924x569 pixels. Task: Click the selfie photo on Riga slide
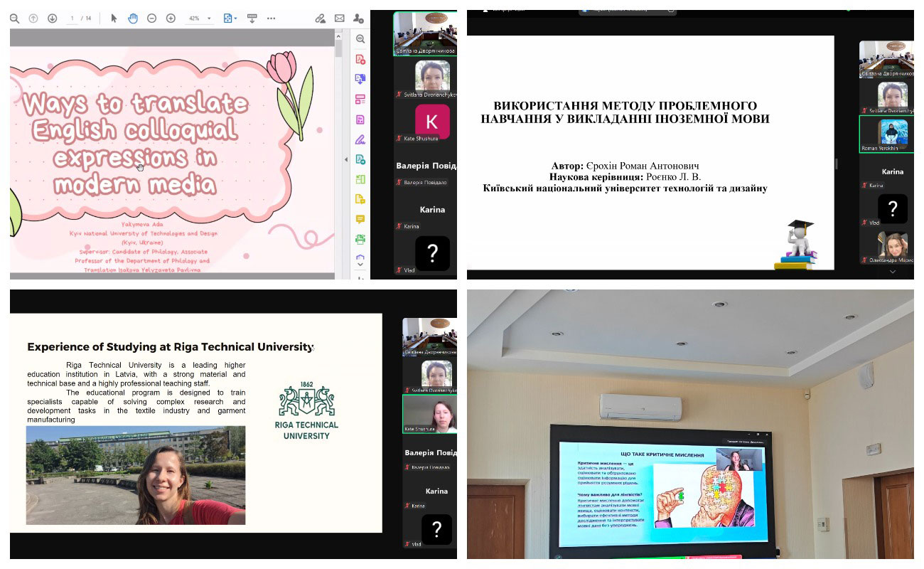click(136, 475)
